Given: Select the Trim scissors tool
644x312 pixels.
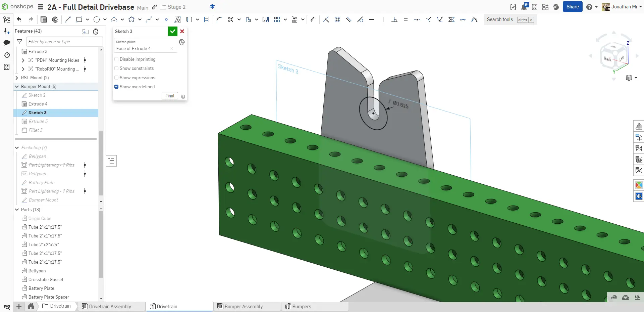Looking at the screenshot, I should click(230, 19).
